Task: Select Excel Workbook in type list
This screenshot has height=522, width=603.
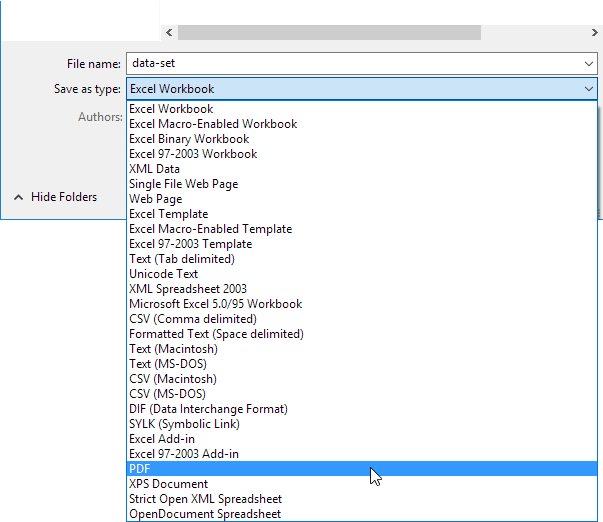Action: click(x=361, y=109)
